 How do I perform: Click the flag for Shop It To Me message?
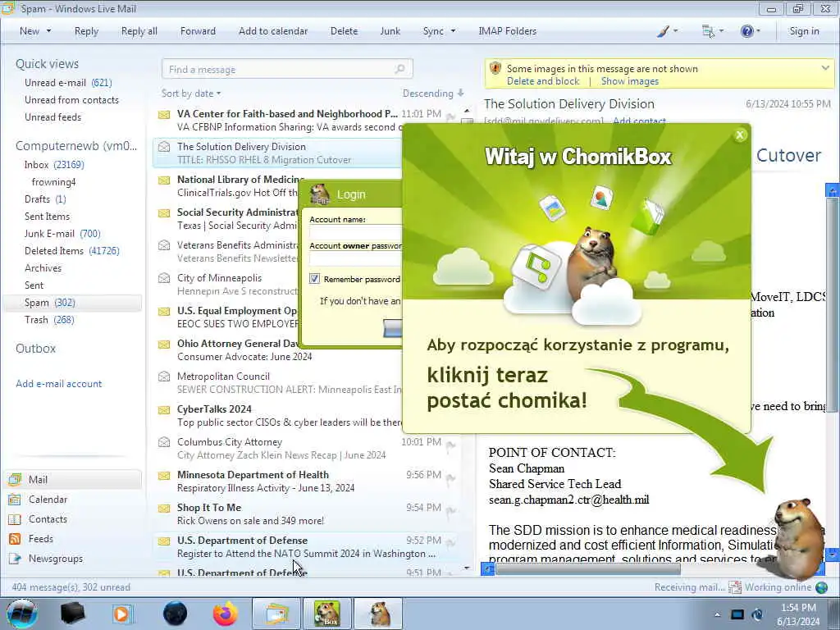(450, 510)
